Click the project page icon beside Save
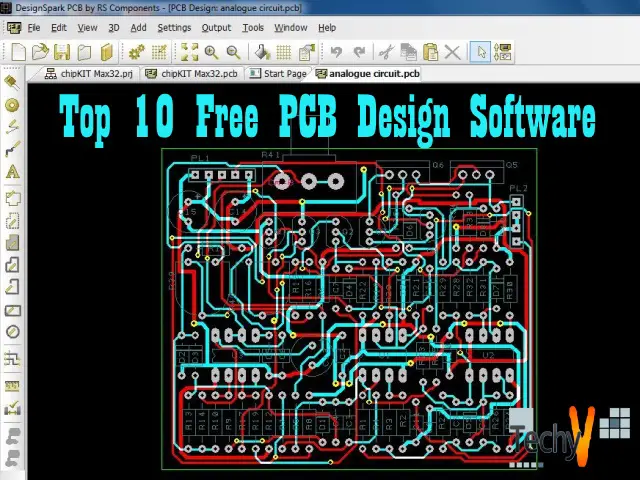Screen dimensions: 640x480 point(84,52)
